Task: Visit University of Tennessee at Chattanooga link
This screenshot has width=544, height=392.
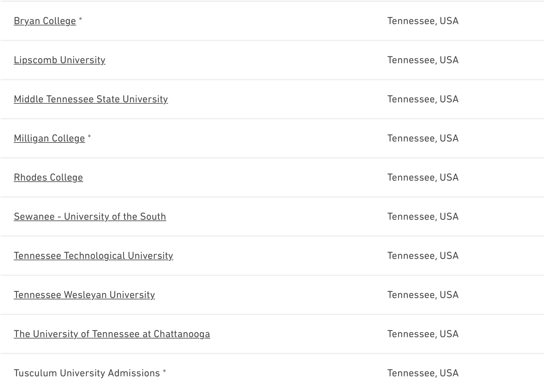Action: click(112, 334)
